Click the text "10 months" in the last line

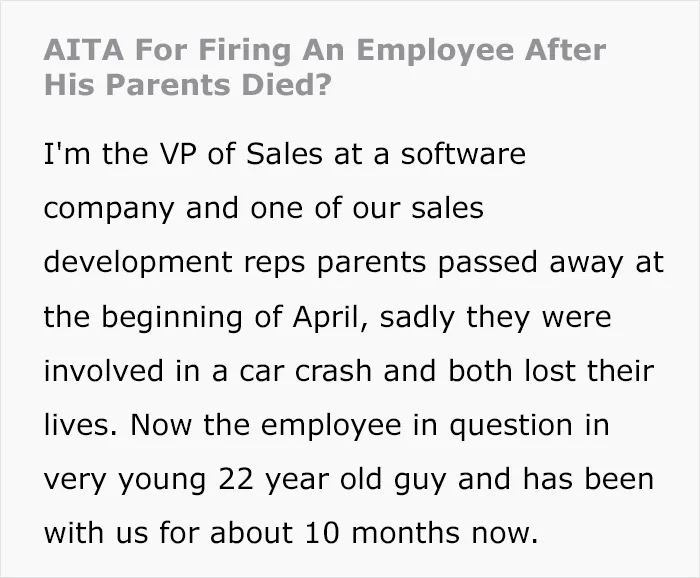click(x=382, y=532)
